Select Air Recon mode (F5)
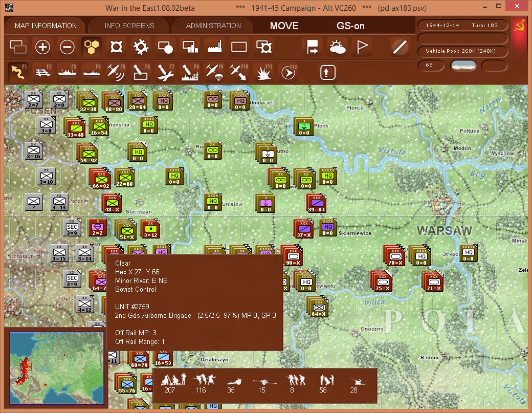Screen dimensions: 532x413 pos(117,72)
